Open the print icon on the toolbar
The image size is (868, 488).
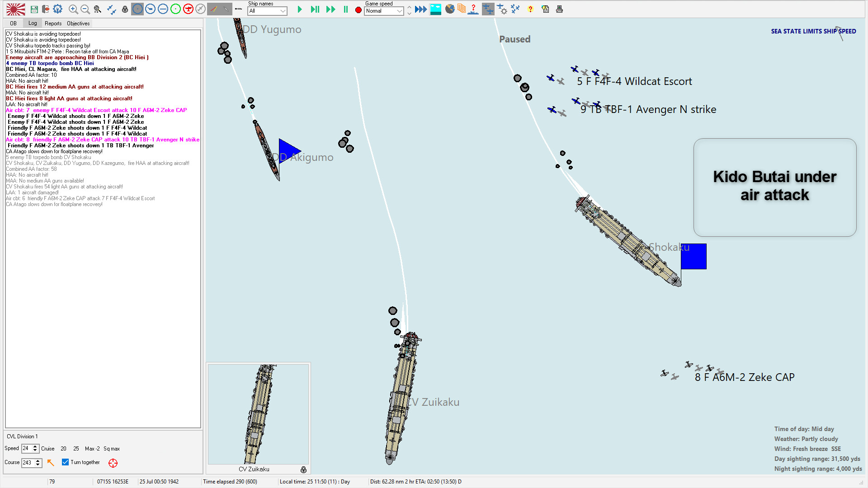click(x=559, y=9)
